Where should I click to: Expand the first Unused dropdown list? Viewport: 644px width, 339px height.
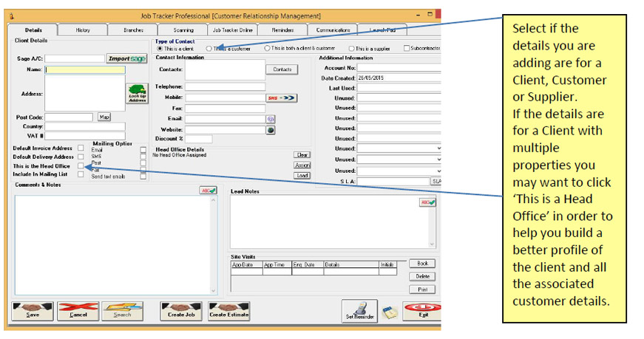[438, 148]
